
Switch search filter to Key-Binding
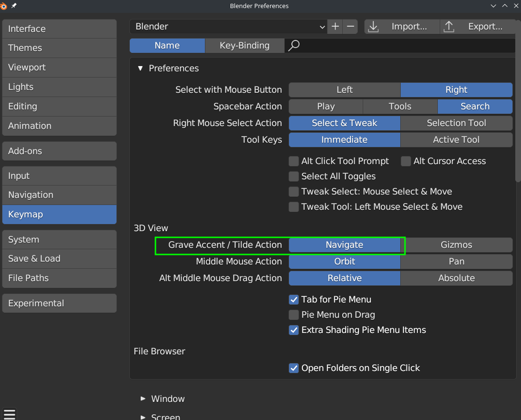244,46
